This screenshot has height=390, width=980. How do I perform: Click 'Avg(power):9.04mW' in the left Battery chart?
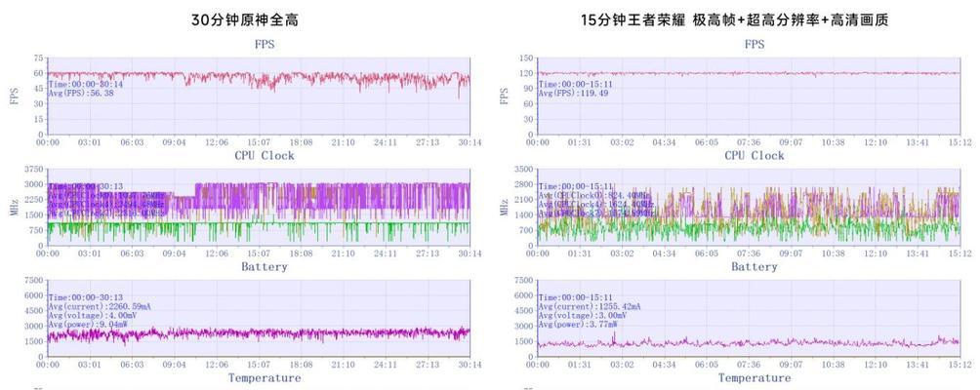click(x=88, y=325)
